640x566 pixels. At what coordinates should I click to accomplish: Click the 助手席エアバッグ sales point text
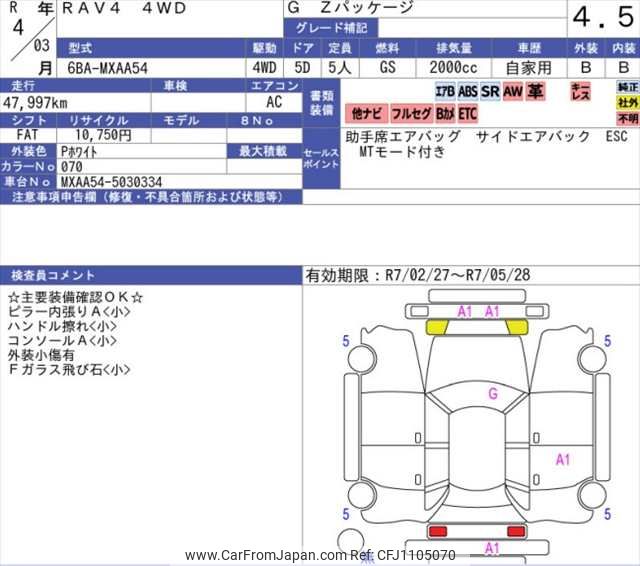(x=403, y=136)
